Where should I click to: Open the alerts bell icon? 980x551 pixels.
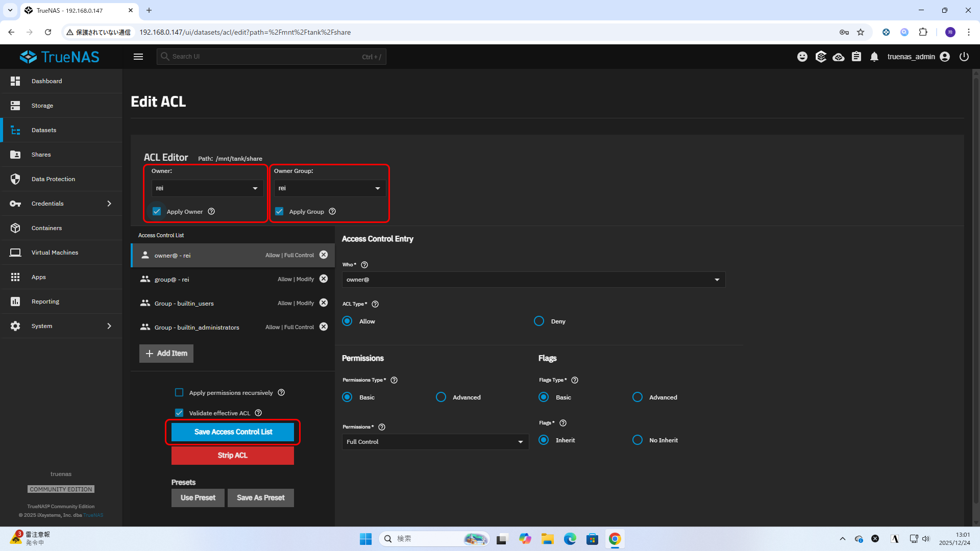click(x=874, y=57)
